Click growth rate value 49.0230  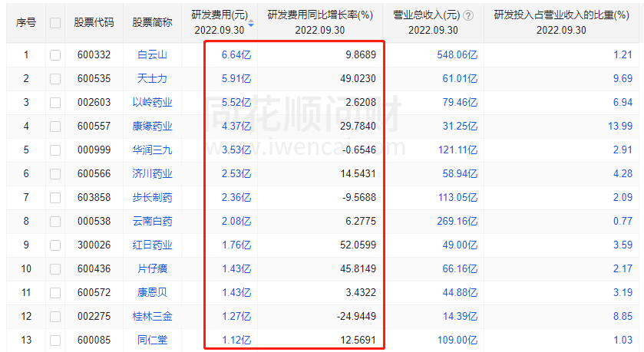[358, 79]
